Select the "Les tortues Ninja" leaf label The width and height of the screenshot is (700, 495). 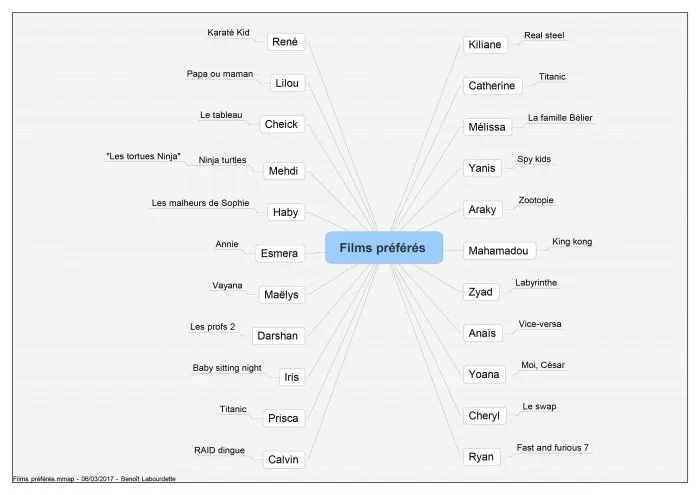pos(143,156)
